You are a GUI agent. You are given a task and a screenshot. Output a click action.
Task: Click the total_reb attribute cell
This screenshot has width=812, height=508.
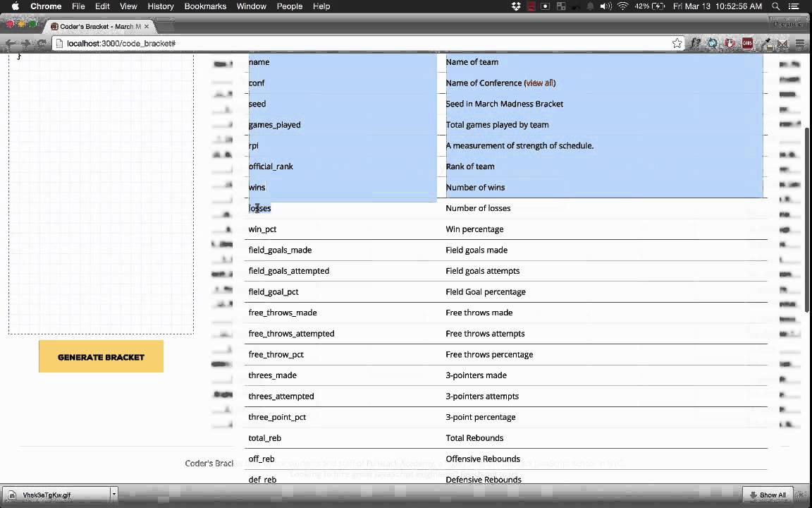[x=264, y=438]
